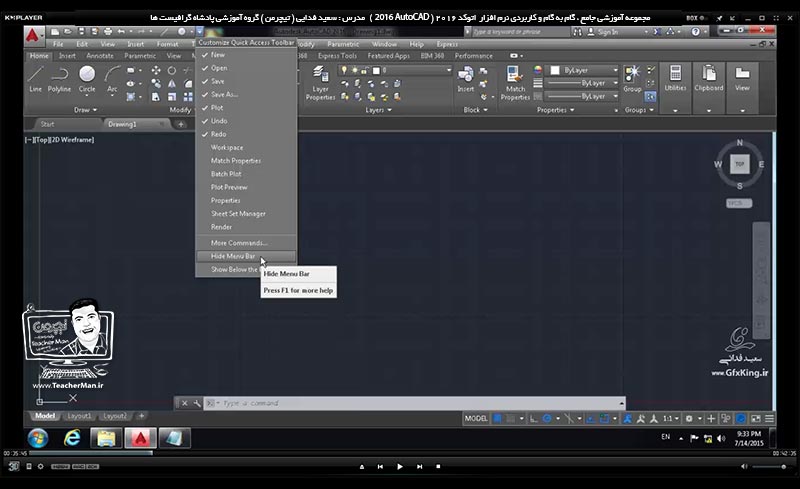Open Internet Explorer from the taskbar
800x489 pixels.
72,438
